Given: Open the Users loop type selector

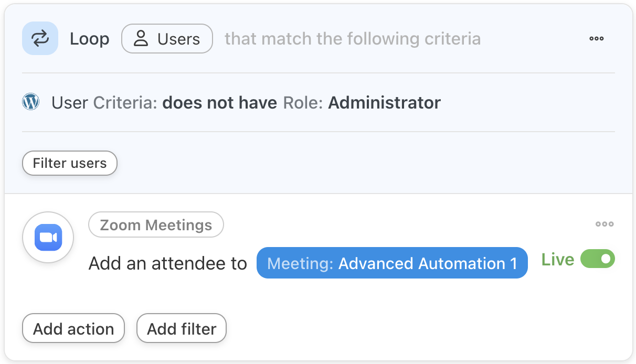Looking at the screenshot, I should coord(167,39).
